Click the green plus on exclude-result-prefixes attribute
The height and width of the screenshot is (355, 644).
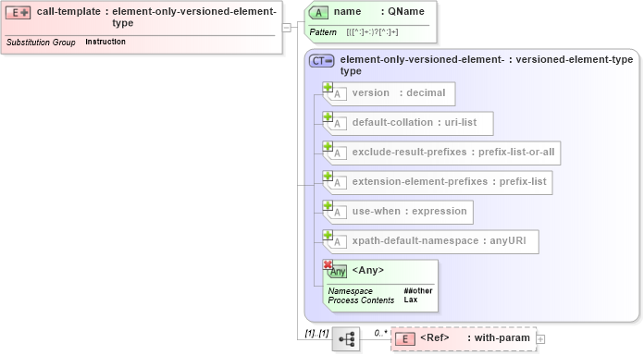(x=328, y=146)
